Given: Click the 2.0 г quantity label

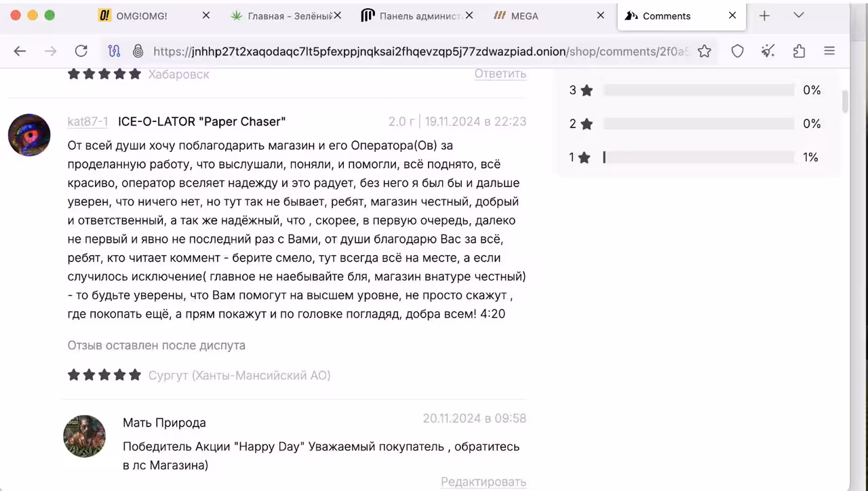Looking at the screenshot, I should [401, 121].
